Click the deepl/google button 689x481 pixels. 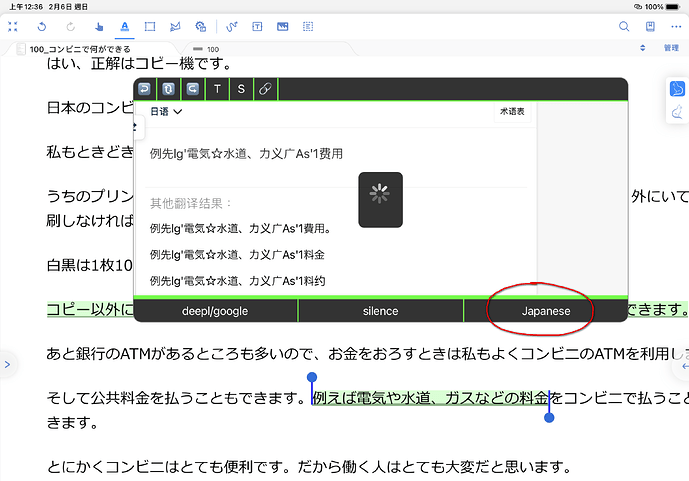coord(215,311)
